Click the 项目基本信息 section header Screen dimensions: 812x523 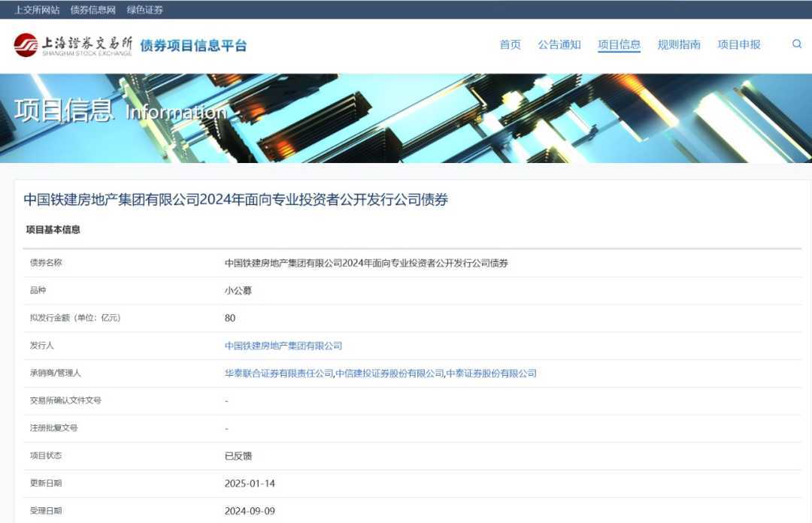pyautogui.click(x=53, y=230)
